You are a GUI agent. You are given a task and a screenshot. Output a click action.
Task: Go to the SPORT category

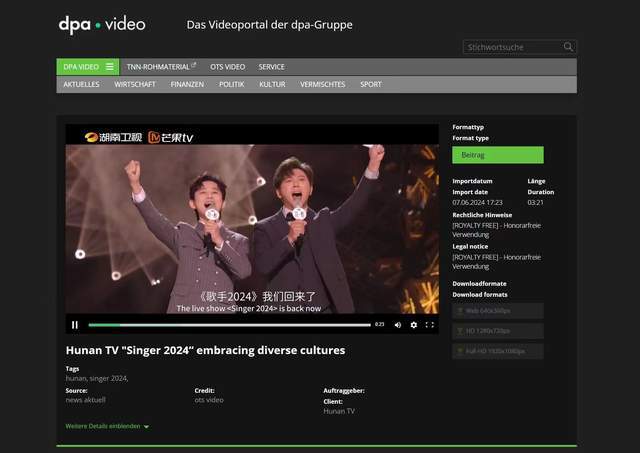(x=371, y=85)
